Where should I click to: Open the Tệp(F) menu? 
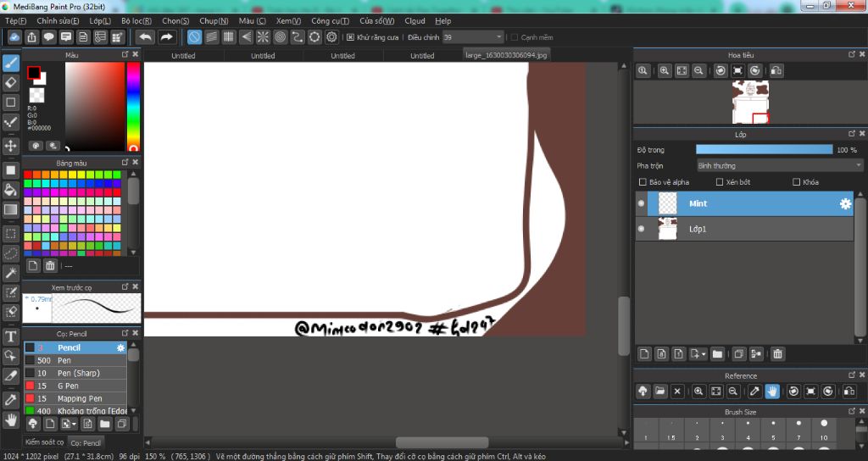pos(15,21)
